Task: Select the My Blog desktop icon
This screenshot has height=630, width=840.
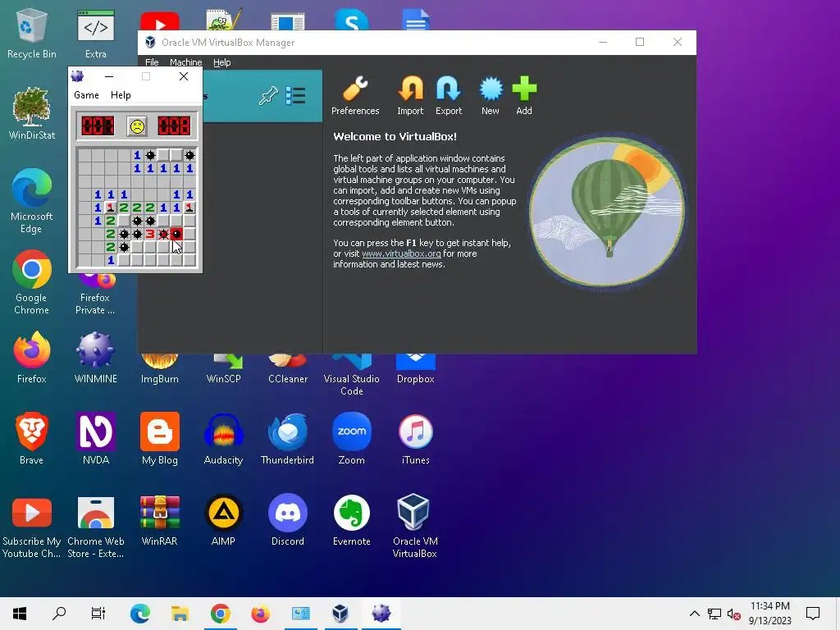Action: 160,439
